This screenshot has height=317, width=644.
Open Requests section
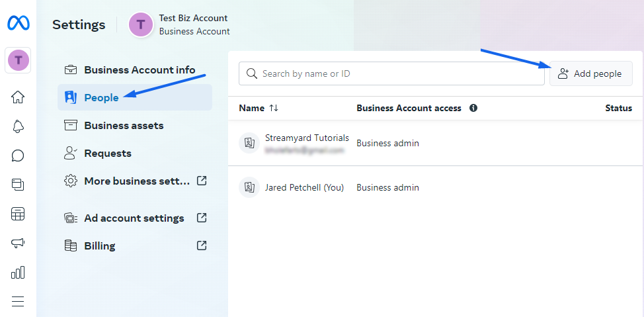point(135,153)
